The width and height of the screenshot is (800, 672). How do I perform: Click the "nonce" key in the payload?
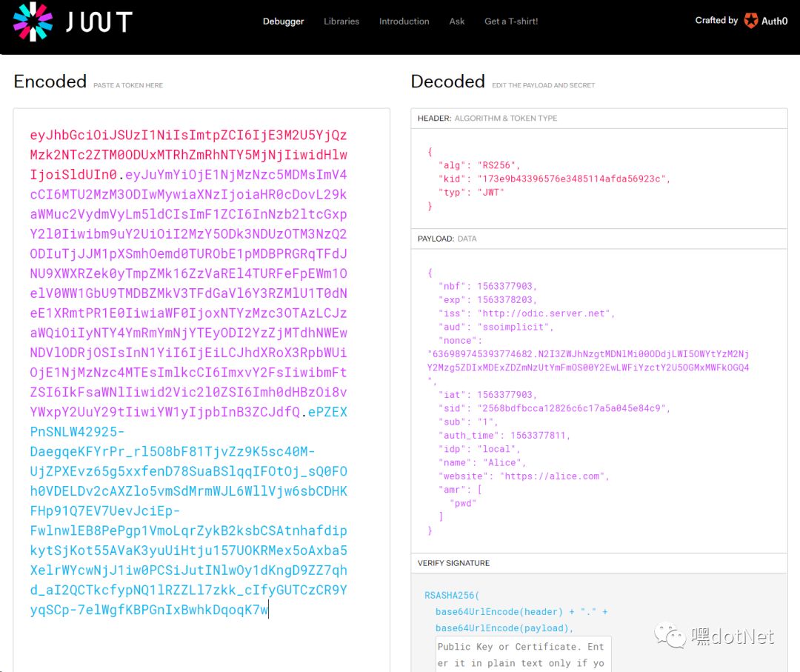[x=457, y=340]
